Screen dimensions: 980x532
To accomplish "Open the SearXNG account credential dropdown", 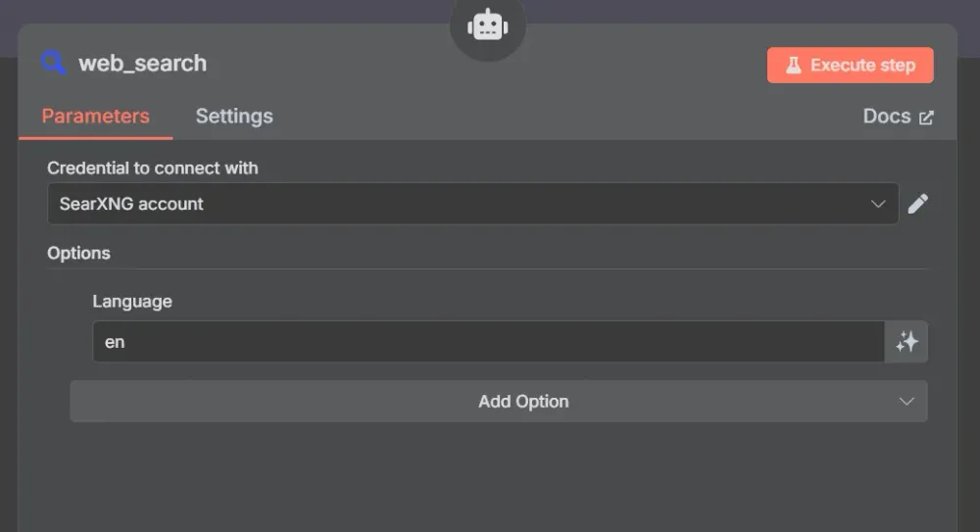I will tap(473, 204).
